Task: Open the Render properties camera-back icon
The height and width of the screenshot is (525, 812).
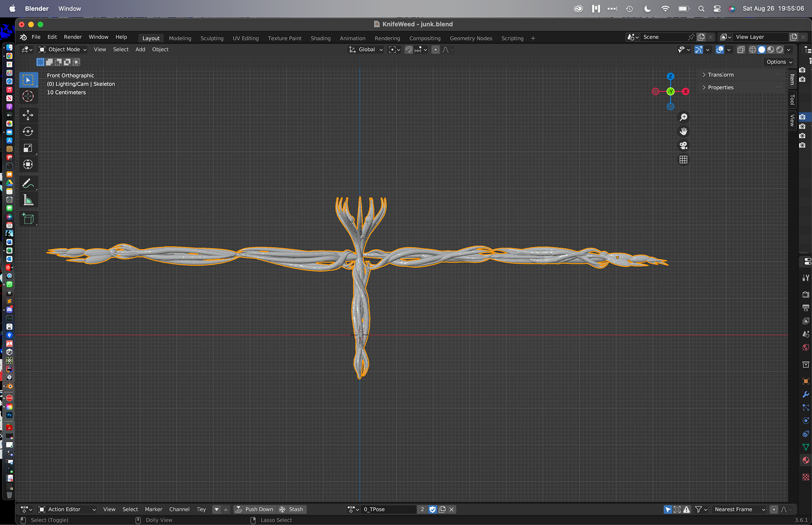Action: click(806, 294)
